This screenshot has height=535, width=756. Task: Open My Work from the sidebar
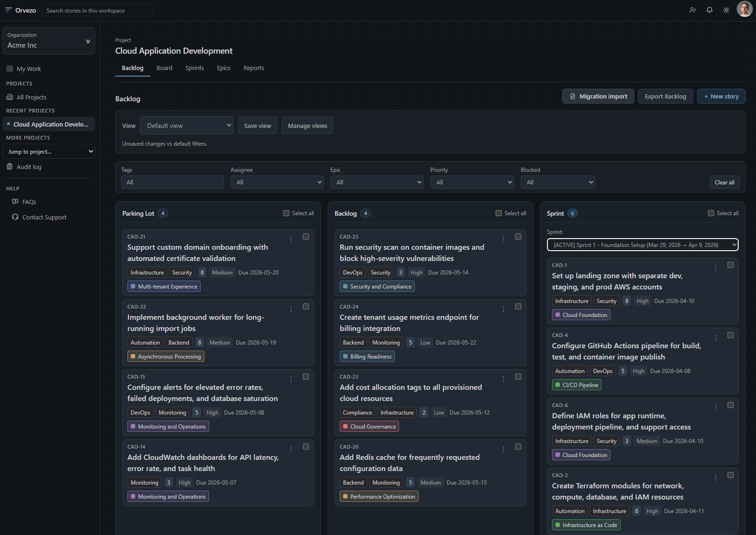coord(29,69)
